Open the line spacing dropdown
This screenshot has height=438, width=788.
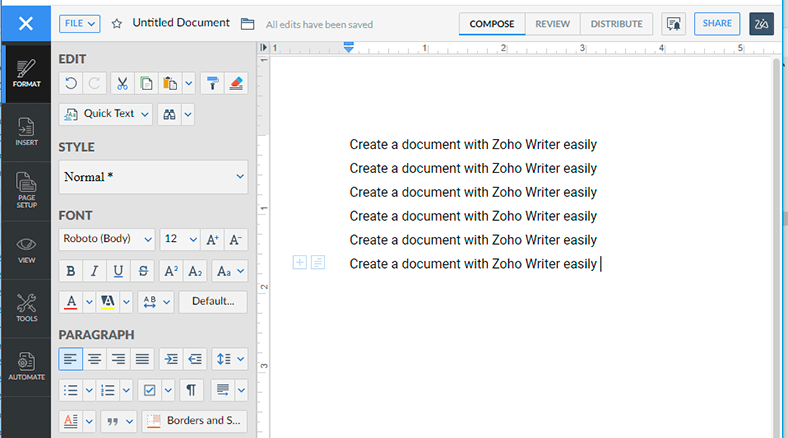click(230, 359)
